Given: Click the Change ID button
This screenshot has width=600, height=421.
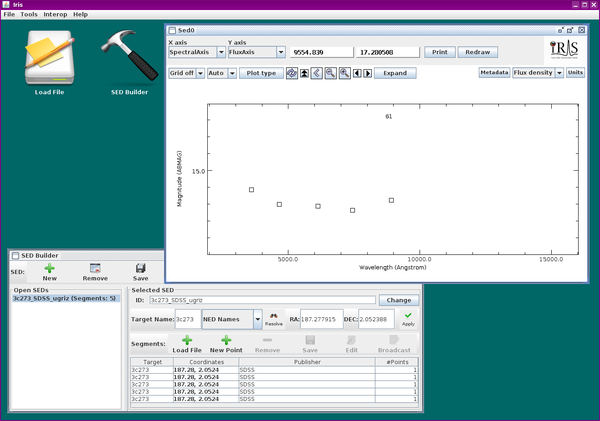Looking at the screenshot, I should [x=399, y=300].
